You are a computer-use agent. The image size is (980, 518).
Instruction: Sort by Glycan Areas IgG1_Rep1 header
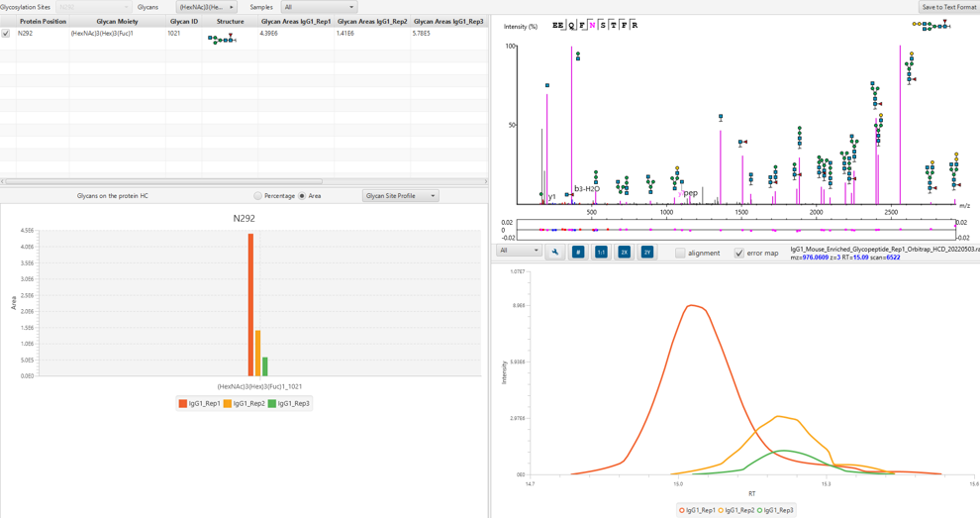coord(296,21)
